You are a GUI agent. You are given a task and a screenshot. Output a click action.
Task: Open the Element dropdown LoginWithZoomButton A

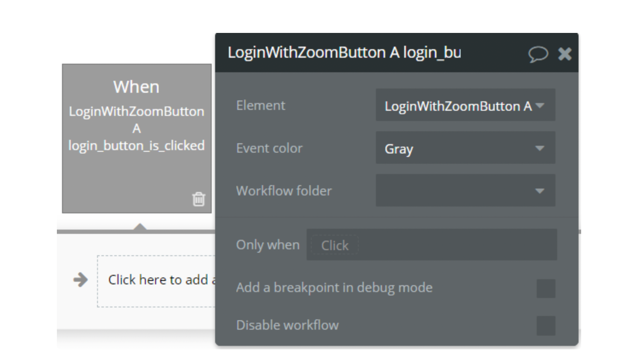465,105
